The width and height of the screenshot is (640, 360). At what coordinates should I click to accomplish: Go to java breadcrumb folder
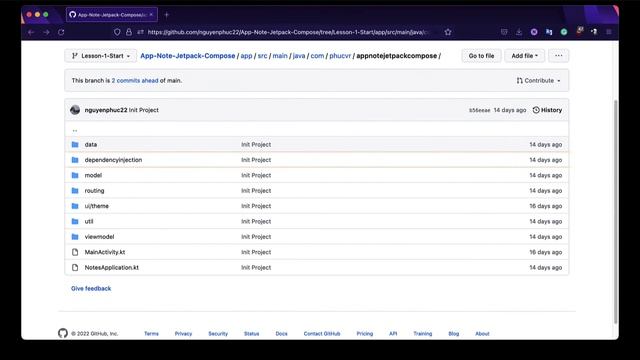pyautogui.click(x=299, y=56)
